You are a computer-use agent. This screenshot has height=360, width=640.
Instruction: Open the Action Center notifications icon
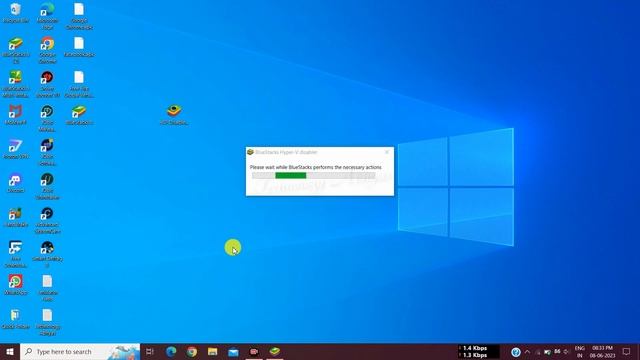pyautogui.click(x=627, y=351)
